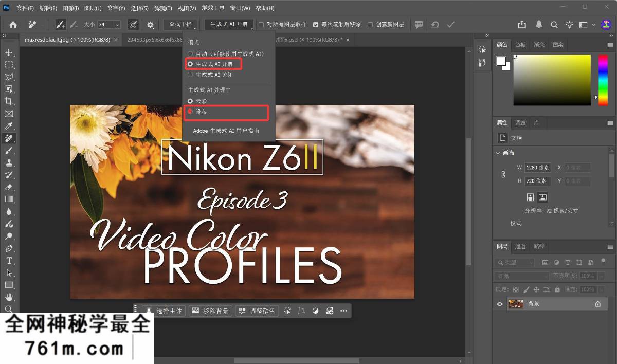617x364 pixels.
Task: Switch to maxresdefault.jpg document tab
Action: 67,40
